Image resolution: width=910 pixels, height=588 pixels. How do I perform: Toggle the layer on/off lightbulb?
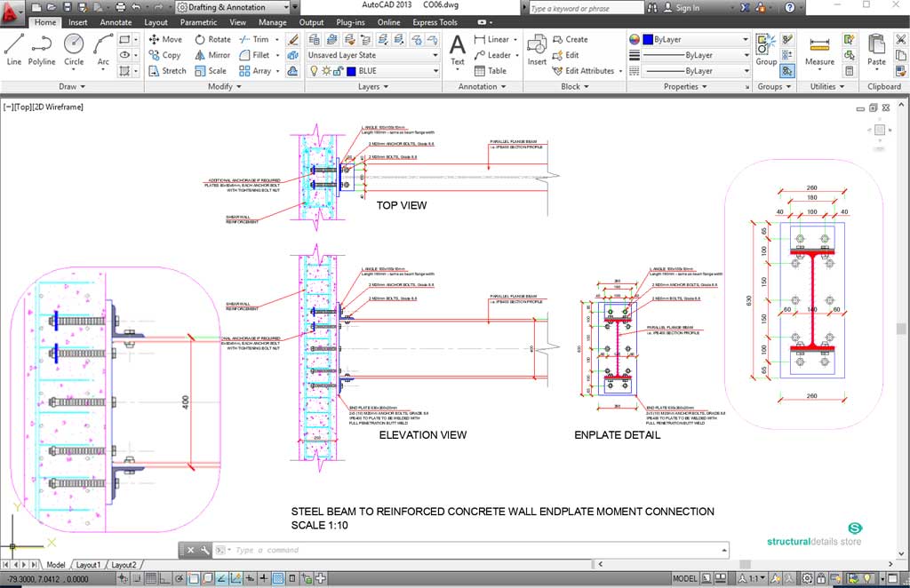pyautogui.click(x=314, y=71)
